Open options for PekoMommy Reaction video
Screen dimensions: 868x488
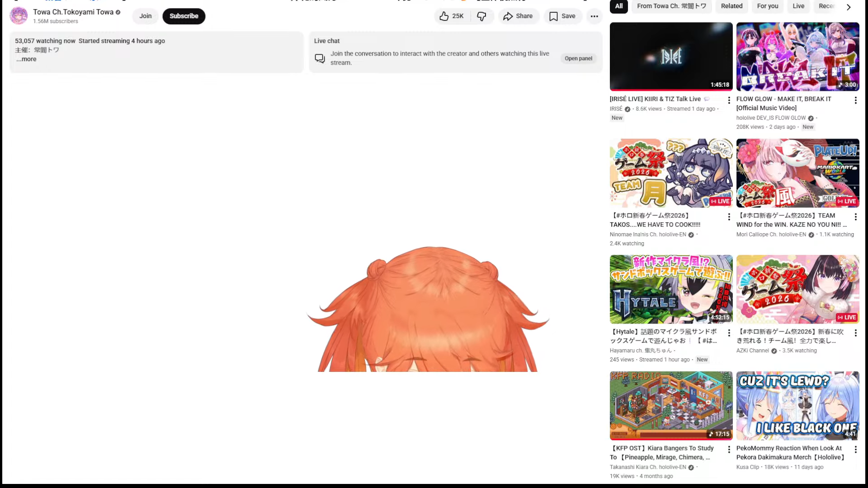(x=855, y=449)
